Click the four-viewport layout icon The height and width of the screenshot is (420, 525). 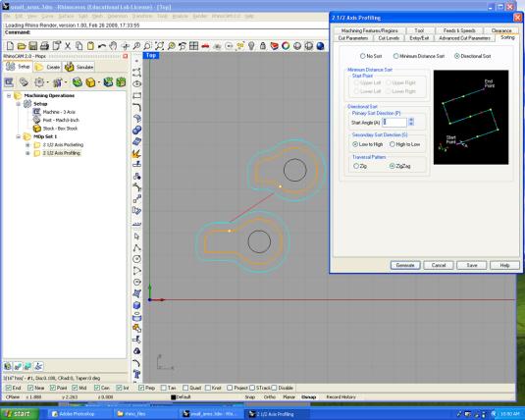click(x=194, y=45)
